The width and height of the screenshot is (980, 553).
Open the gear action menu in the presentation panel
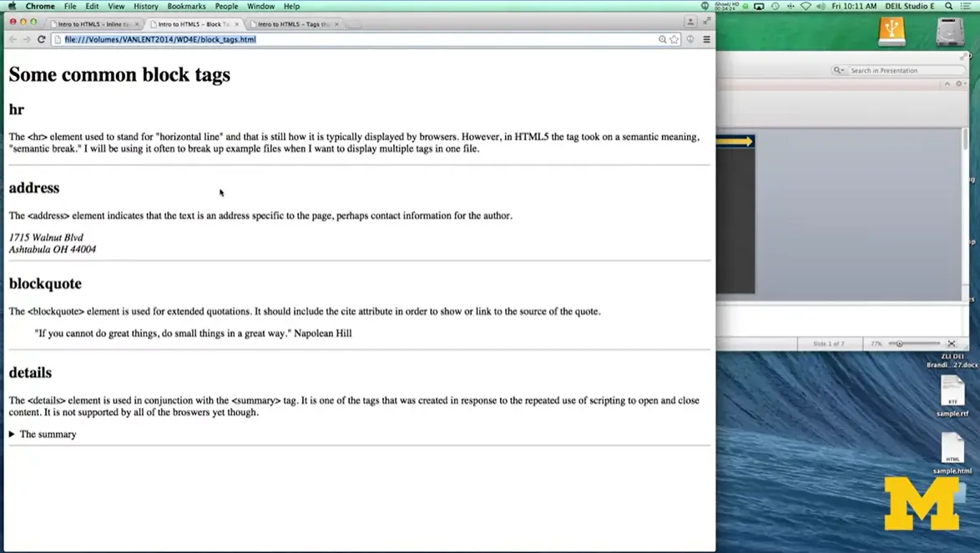coord(959,83)
